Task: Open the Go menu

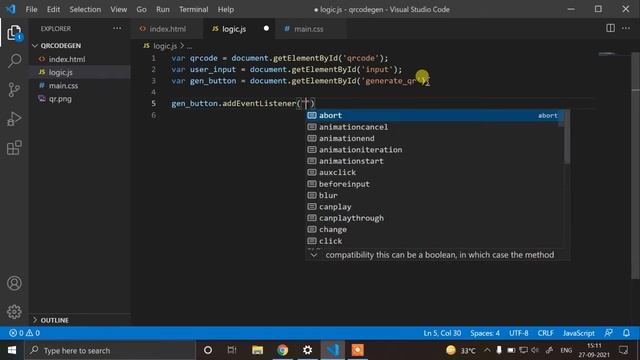Action: point(141,9)
